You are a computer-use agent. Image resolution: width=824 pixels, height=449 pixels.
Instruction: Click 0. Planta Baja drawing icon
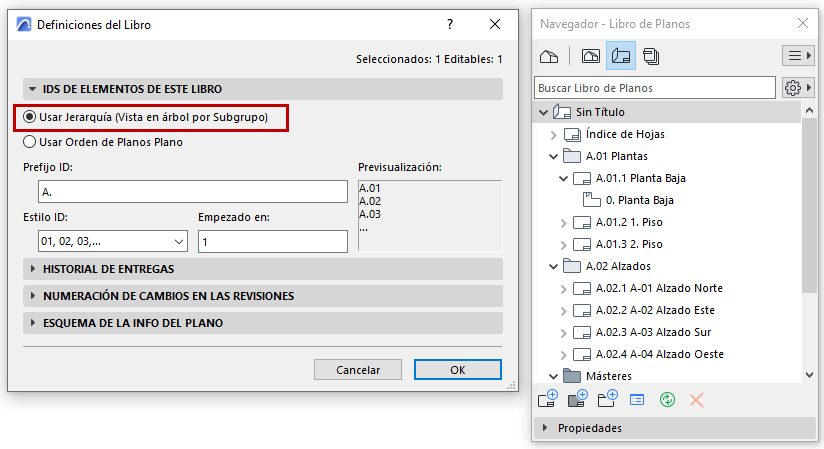point(592,200)
